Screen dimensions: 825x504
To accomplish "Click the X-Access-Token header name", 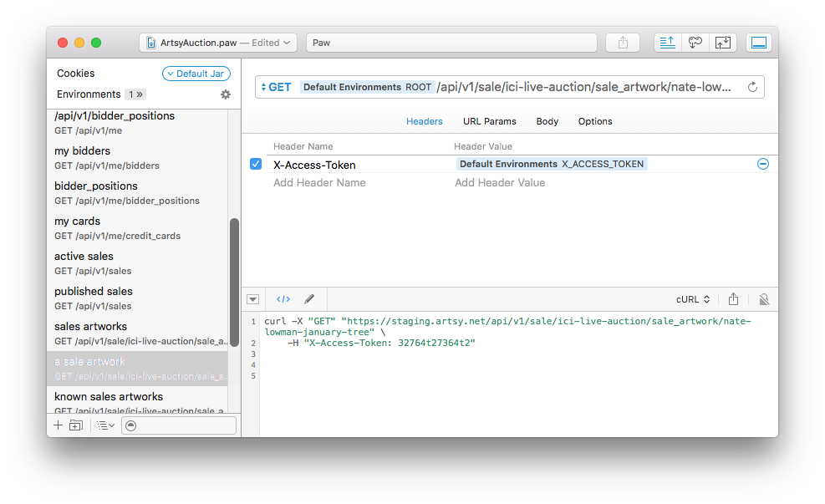I will [x=314, y=165].
